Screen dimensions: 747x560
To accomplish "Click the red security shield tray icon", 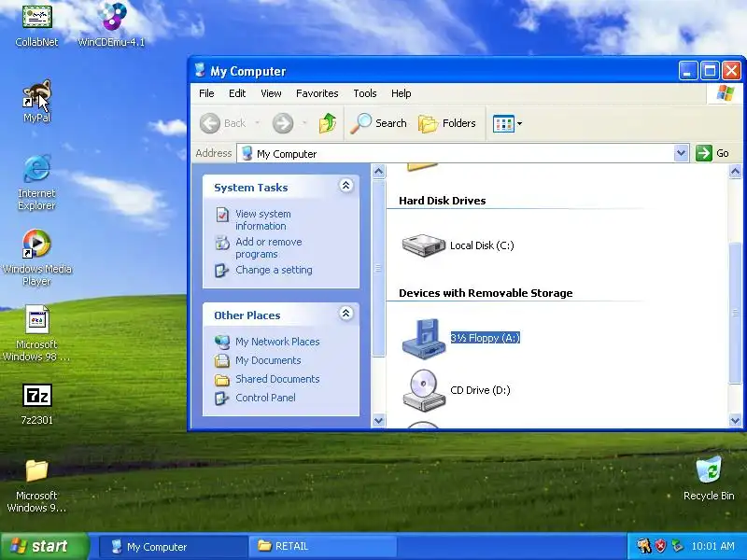I will [x=660, y=546].
